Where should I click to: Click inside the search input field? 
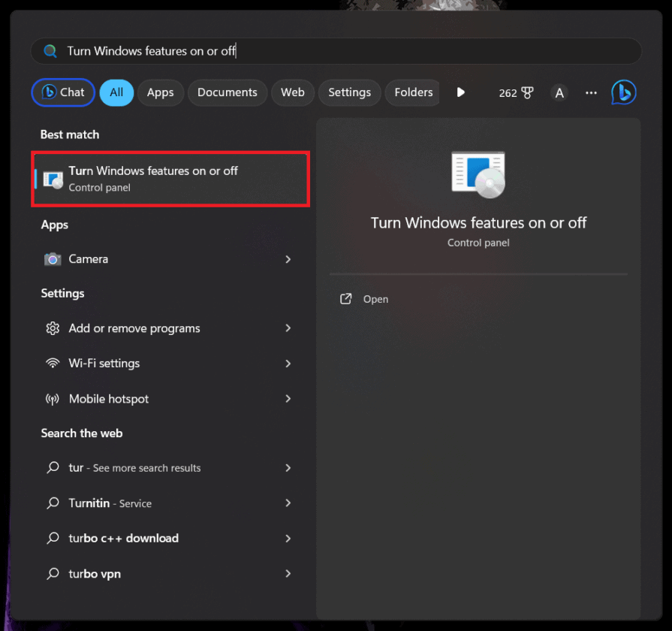(300, 50)
